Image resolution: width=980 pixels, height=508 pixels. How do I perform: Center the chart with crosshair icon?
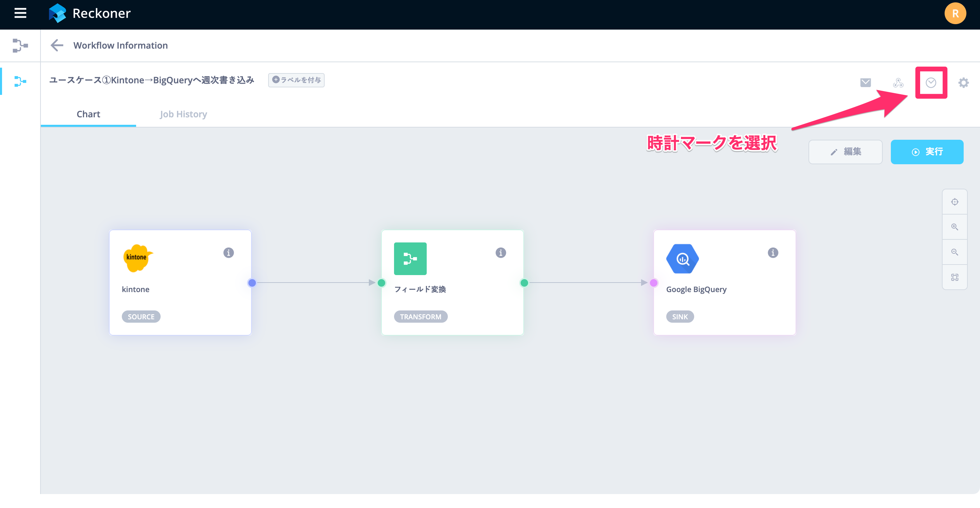[954, 202]
